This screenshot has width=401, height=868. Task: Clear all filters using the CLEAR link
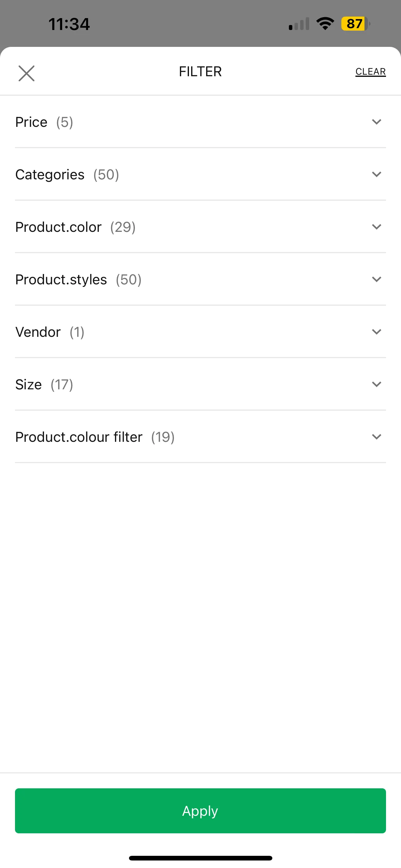[x=370, y=72]
